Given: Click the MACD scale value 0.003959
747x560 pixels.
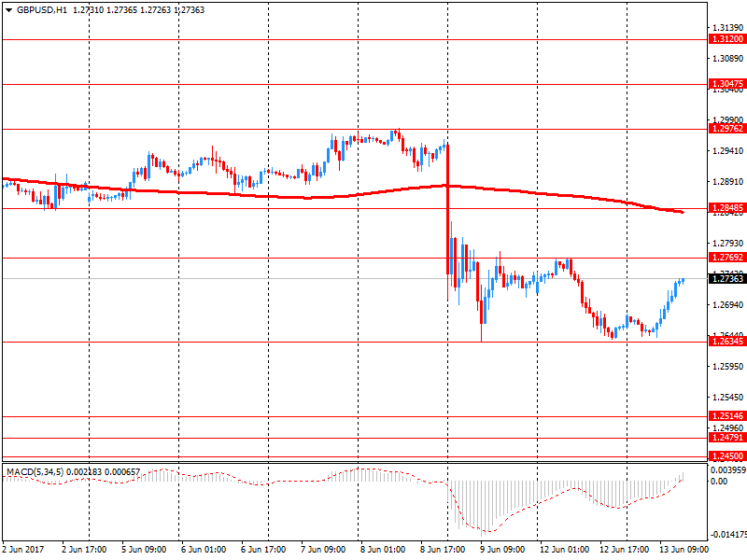Looking at the screenshot, I should click(x=728, y=470).
